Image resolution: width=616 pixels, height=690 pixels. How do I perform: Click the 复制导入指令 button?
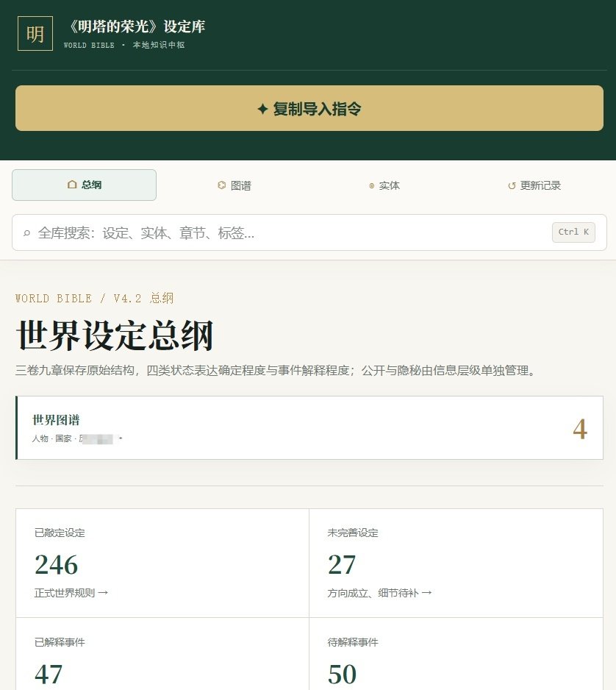pyautogui.click(x=309, y=108)
